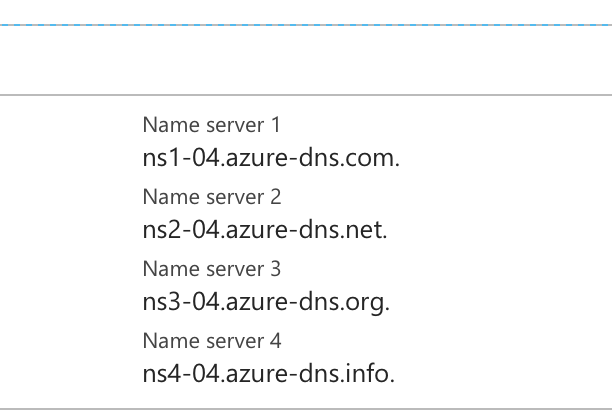Screen dimensions: 612x412
Task: Select the ns1-04.azure-dns.com. value
Action: click(x=271, y=158)
